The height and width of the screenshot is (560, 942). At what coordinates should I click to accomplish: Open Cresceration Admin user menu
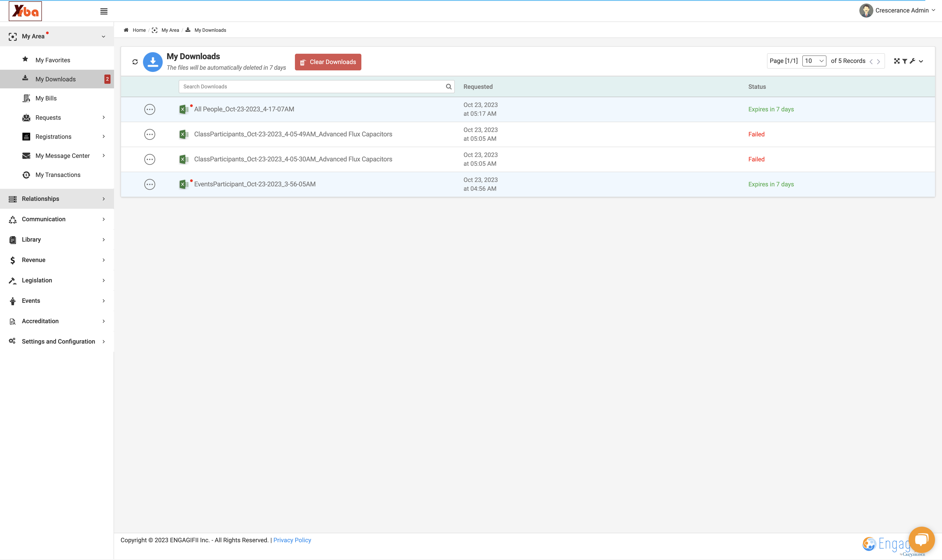(x=897, y=11)
